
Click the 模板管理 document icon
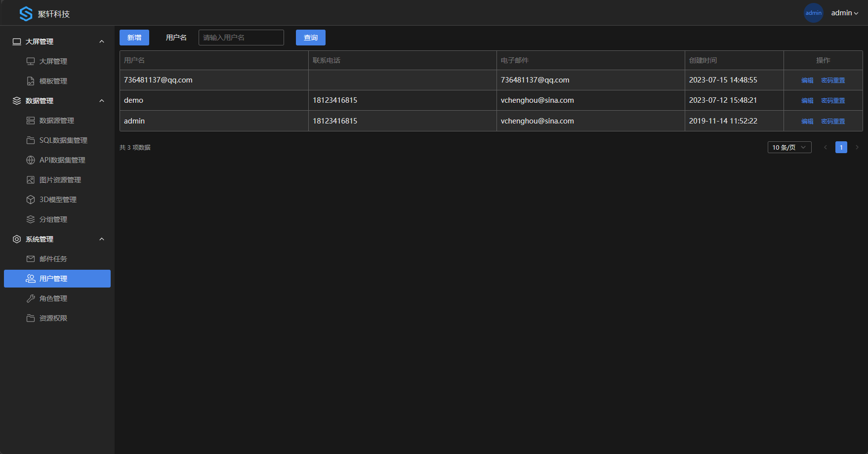(31, 81)
